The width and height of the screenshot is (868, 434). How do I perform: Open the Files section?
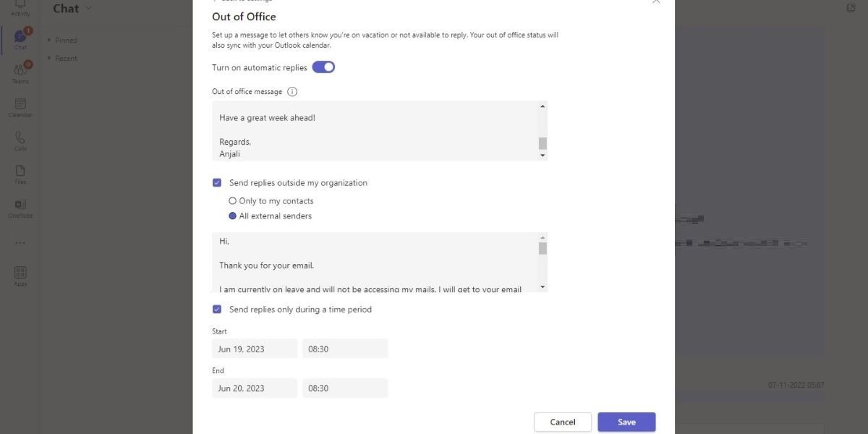(20, 172)
